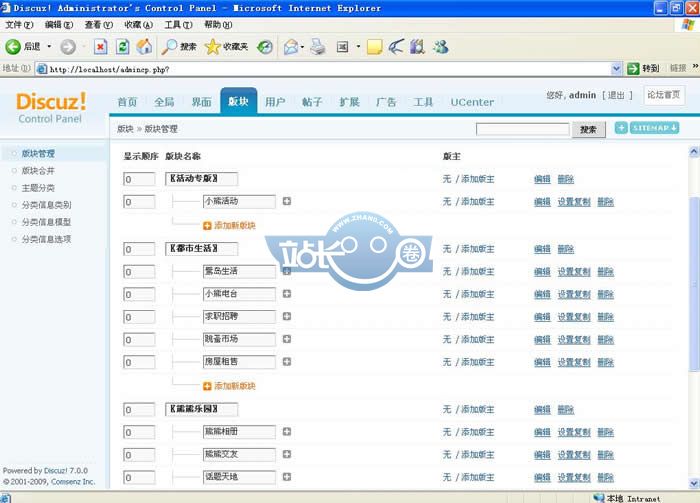Click the plus icon next to 小熊活动

287,201
